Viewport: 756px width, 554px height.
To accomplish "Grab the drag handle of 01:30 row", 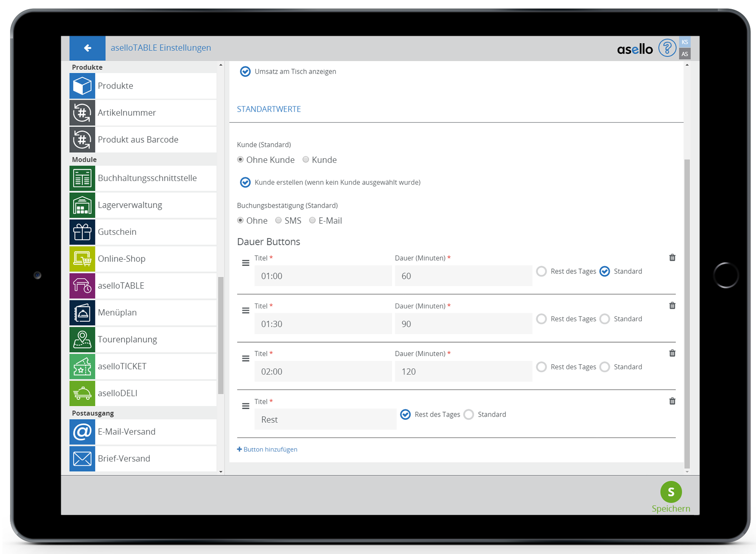I will pyautogui.click(x=246, y=311).
